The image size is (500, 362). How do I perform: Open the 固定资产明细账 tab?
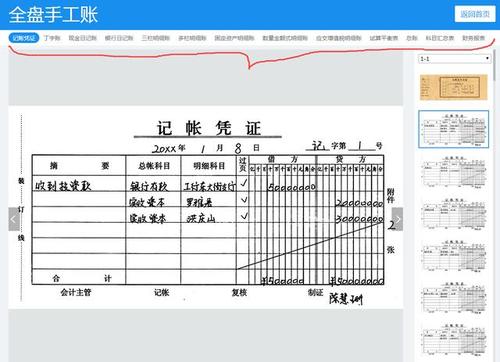point(234,38)
